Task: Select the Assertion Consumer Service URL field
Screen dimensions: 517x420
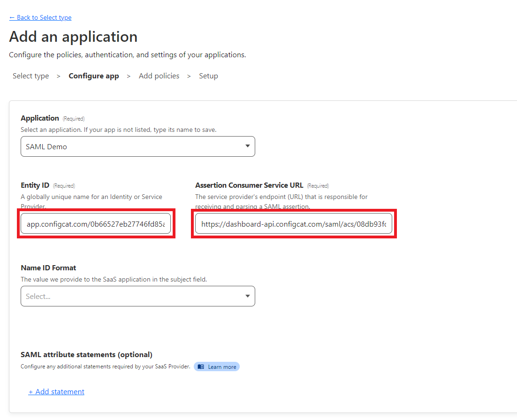Action: (293, 223)
